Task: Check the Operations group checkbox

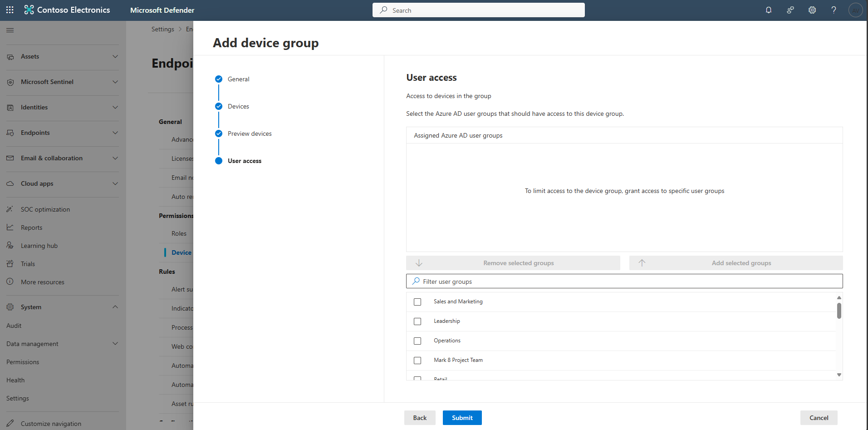Action: point(417,341)
